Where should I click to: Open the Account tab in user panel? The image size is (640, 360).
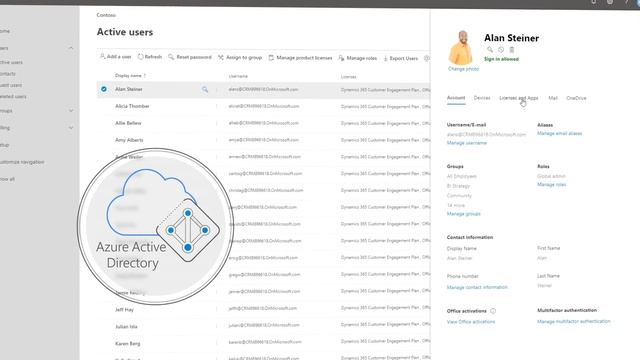tap(456, 98)
